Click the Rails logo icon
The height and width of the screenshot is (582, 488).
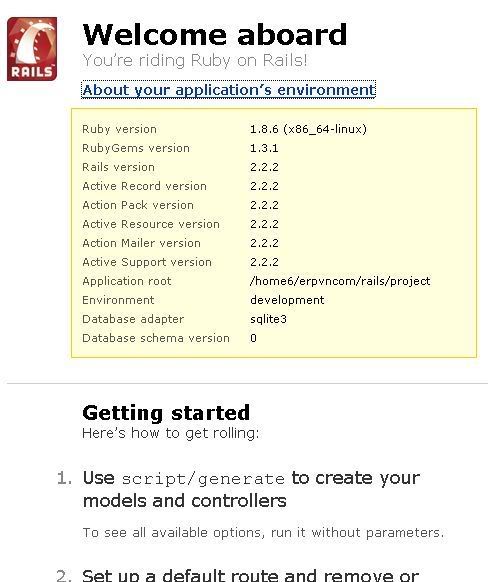pos(32,49)
